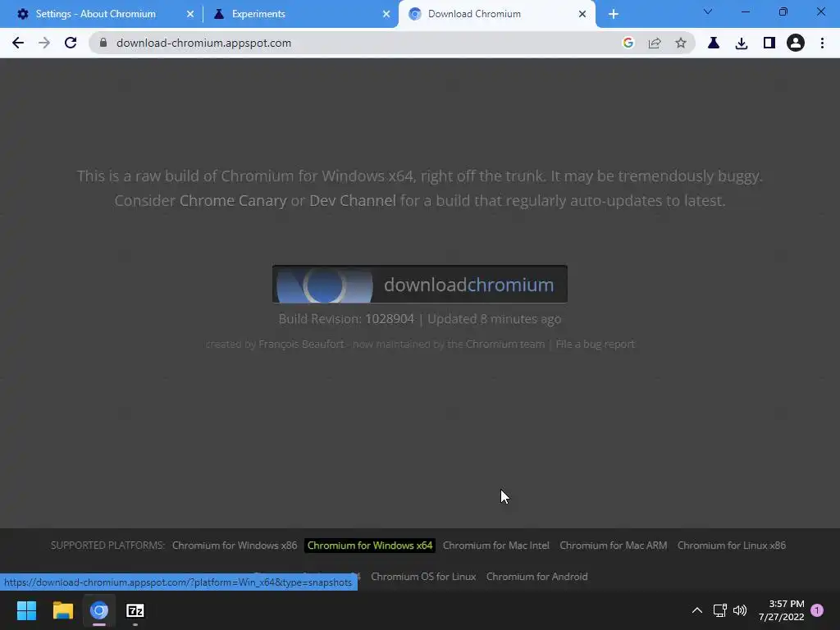Open the profile avatar menu
The image size is (840, 630).
tap(796, 43)
